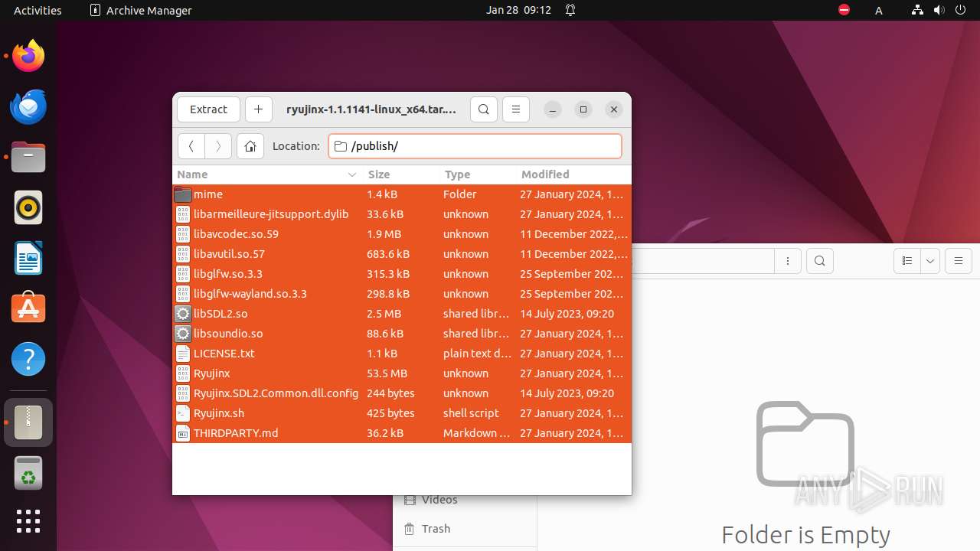980x551 pixels.
Task: Add files with the plus button
Action: 258,109
